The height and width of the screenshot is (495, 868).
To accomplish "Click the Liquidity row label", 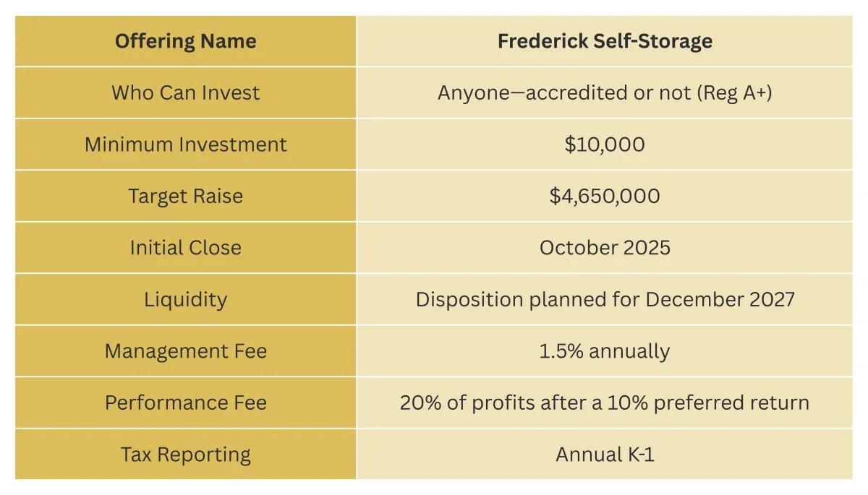I will [185, 299].
